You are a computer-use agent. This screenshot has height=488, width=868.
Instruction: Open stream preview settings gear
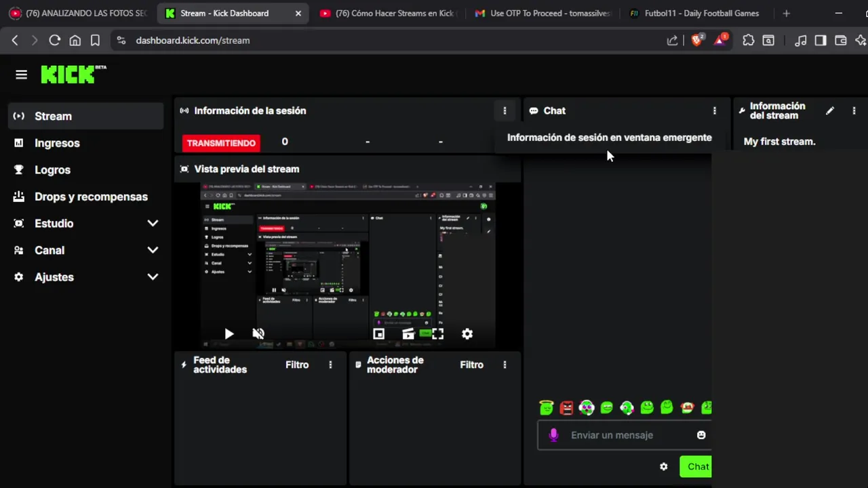tap(467, 333)
